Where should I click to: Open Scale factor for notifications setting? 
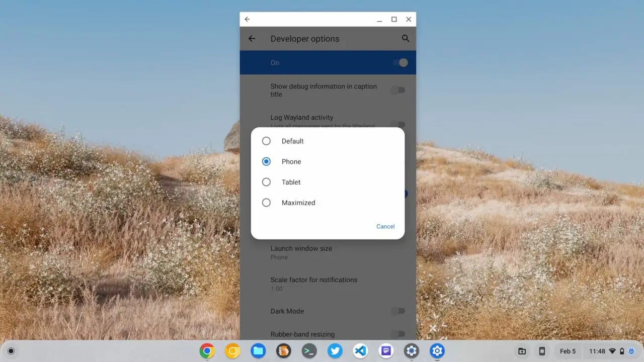(x=328, y=284)
